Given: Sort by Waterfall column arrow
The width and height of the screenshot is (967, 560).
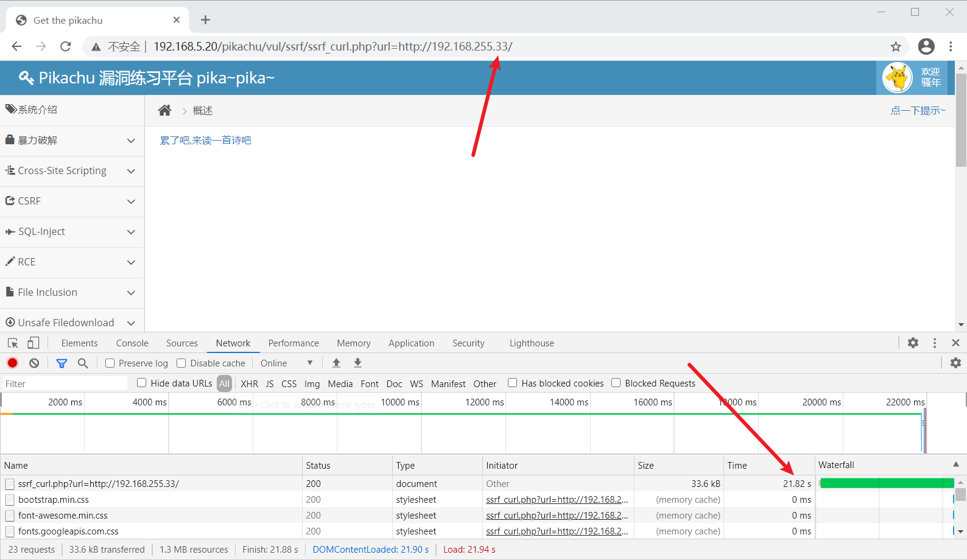Looking at the screenshot, I should (x=956, y=464).
